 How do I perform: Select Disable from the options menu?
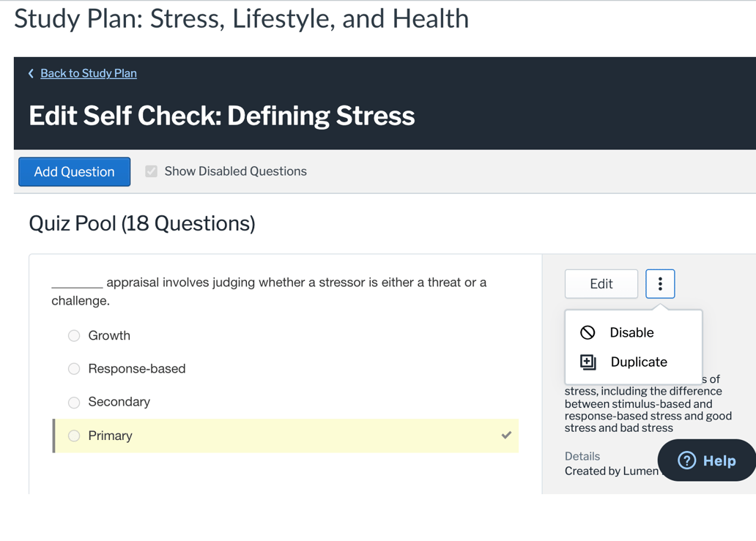pos(628,332)
